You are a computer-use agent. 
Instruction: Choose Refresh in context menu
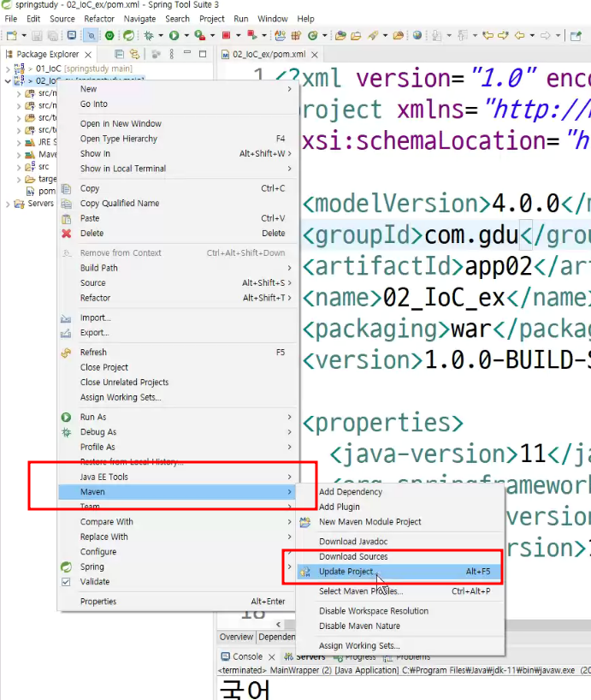coord(177,353)
